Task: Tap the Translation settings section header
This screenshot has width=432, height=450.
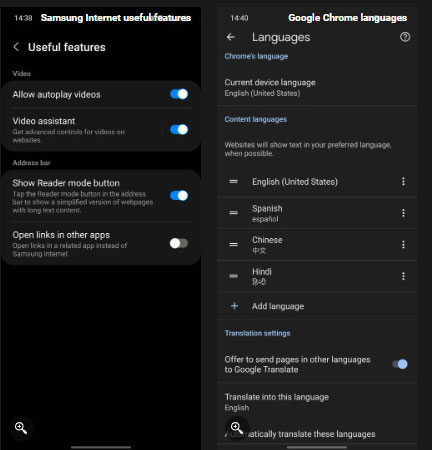Action: (x=257, y=333)
